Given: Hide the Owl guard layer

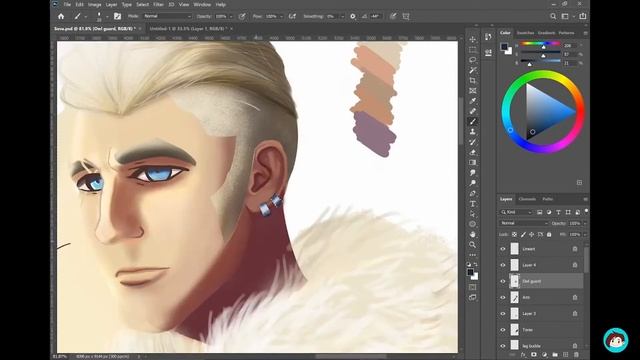Looking at the screenshot, I should [503, 281].
